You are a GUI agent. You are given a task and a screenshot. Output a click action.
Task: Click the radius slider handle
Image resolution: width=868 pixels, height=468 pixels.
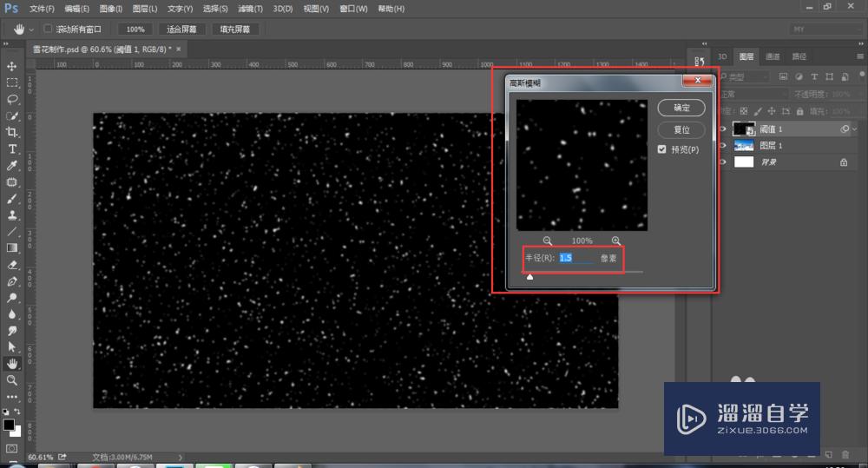pos(529,276)
